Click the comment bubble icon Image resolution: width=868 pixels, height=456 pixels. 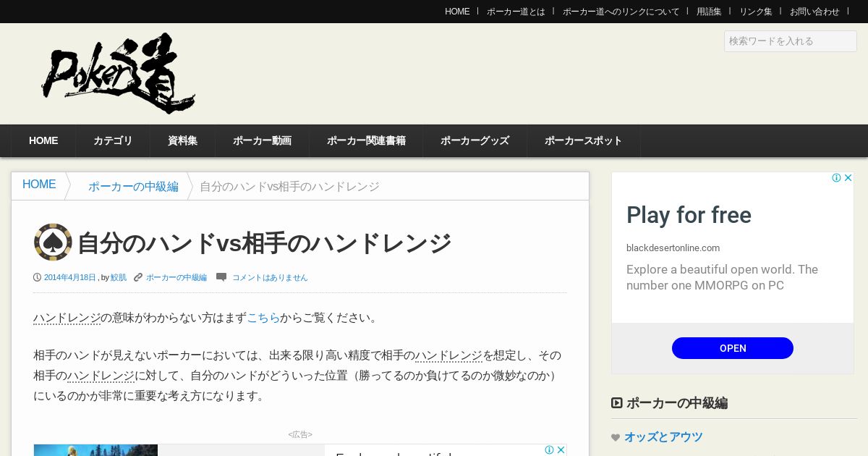(221, 277)
